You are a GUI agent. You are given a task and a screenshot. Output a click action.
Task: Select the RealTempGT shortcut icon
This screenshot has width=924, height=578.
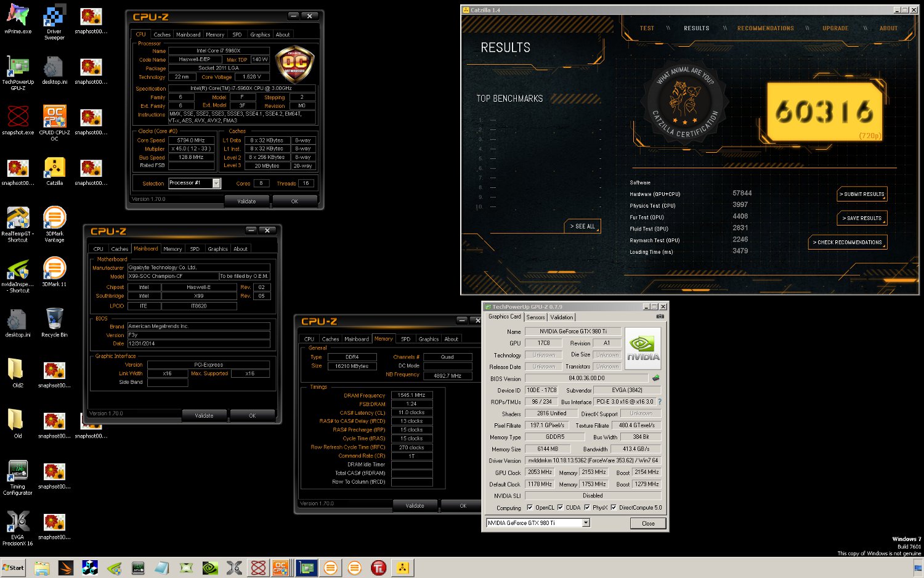(x=18, y=224)
